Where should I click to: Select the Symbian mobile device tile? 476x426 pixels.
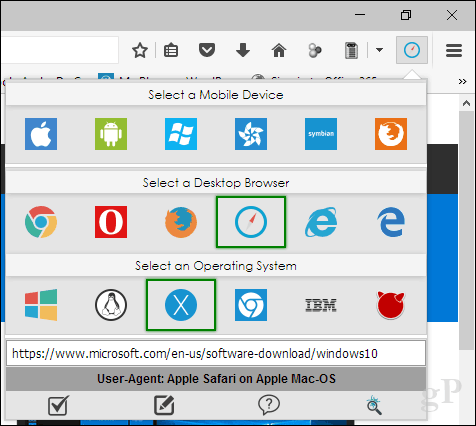(321, 134)
